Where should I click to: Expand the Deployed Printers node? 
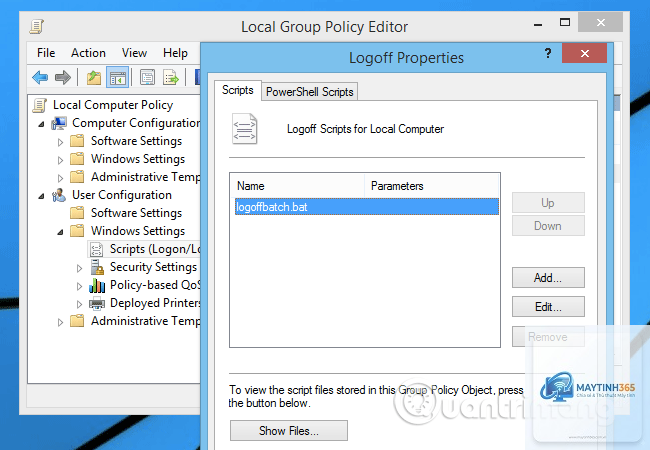(x=79, y=305)
